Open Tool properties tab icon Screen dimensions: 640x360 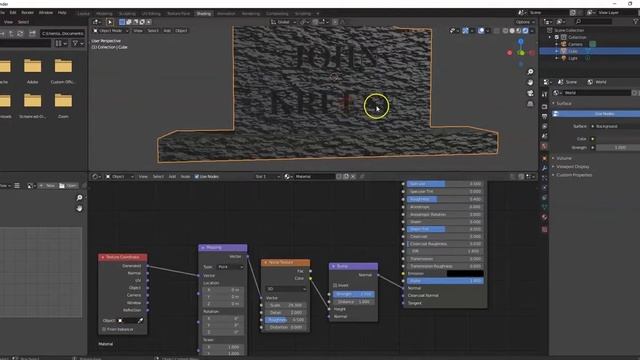tap(544, 94)
